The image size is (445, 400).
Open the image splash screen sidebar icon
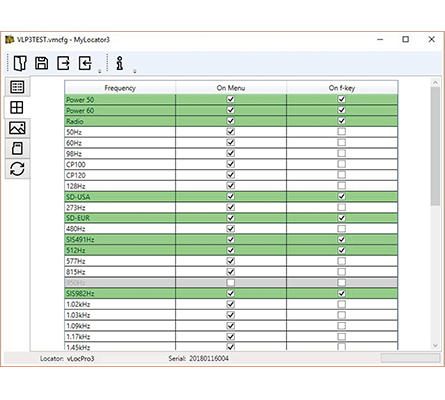point(17,128)
